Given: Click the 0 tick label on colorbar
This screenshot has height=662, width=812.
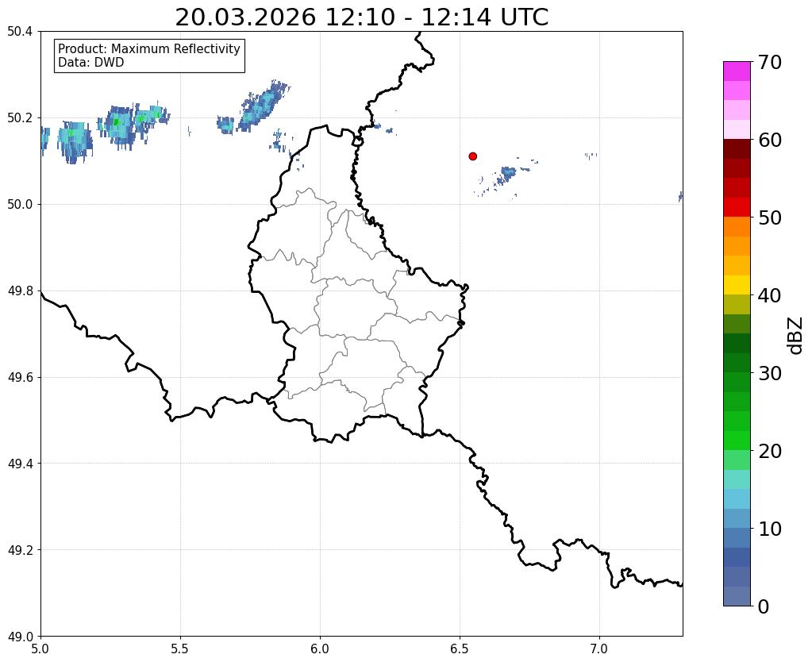Looking at the screenshot, I should pos(764,606).
